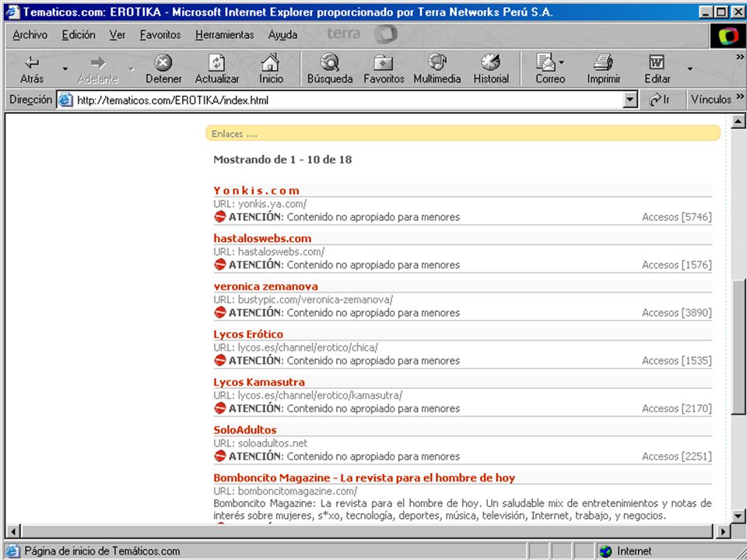
Task: Show the Historial panel
Action: click(491, 69)
